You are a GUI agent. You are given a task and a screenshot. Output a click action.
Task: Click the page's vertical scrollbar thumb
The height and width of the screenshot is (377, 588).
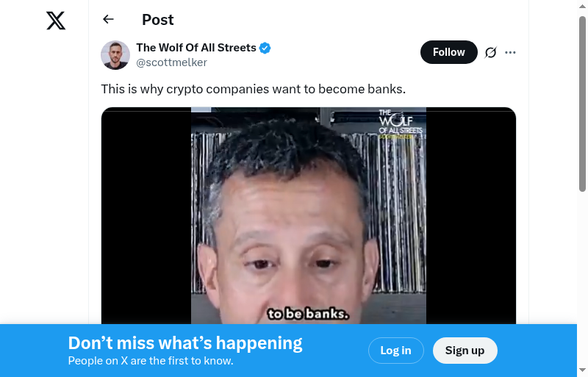(582, 104)
